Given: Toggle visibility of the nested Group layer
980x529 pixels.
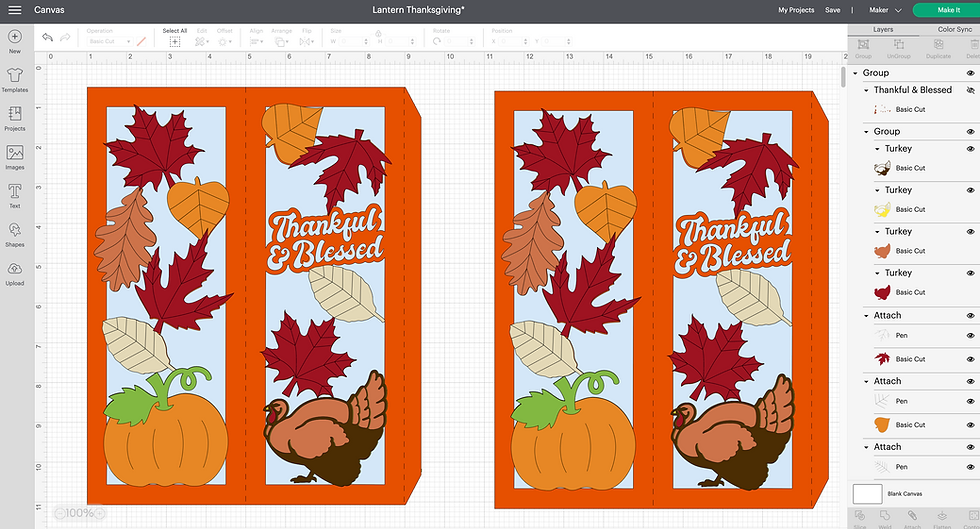Looking at the screenshot, I should click(x=971, y=132).
